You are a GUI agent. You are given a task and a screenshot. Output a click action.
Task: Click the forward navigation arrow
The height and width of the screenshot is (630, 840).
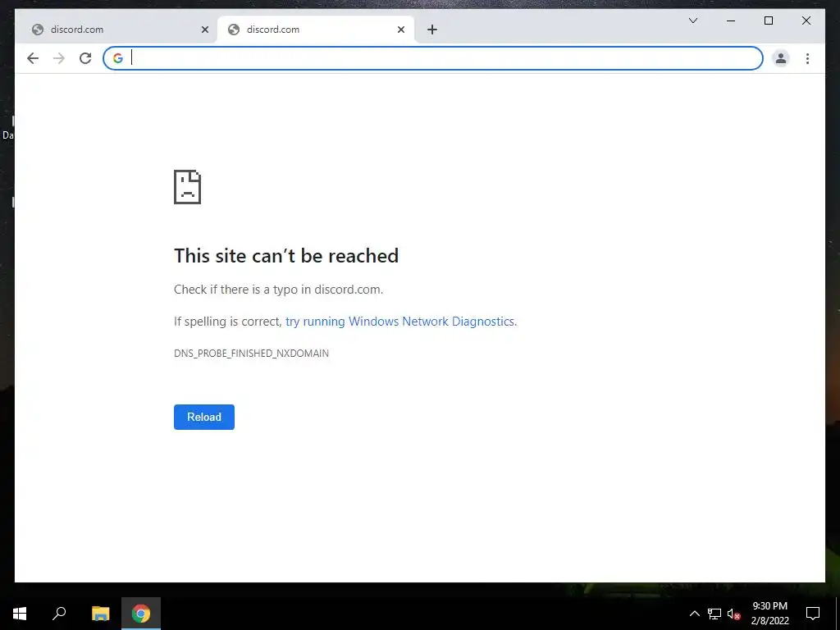[59, 58]
